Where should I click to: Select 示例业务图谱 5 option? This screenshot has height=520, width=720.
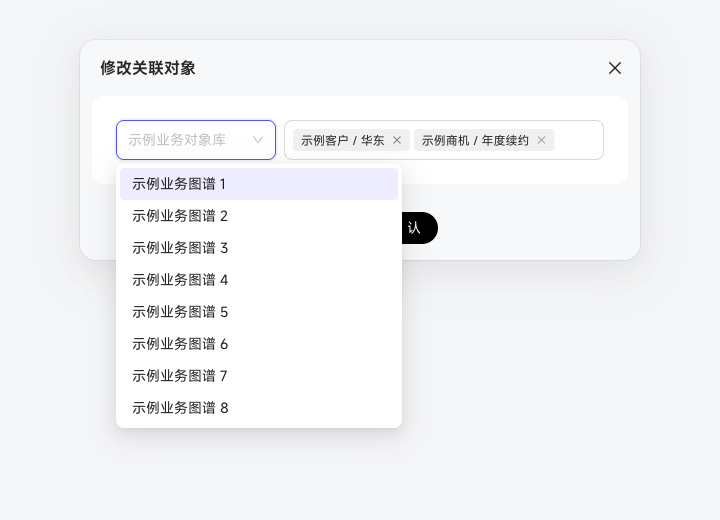(x=259, y=312)
